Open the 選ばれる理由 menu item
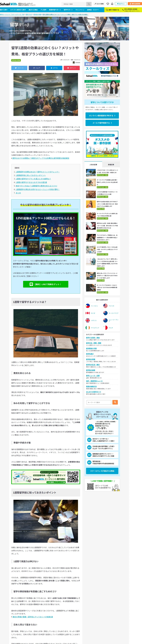The height and width of the screenshot is (644, 142). point(33,10)
